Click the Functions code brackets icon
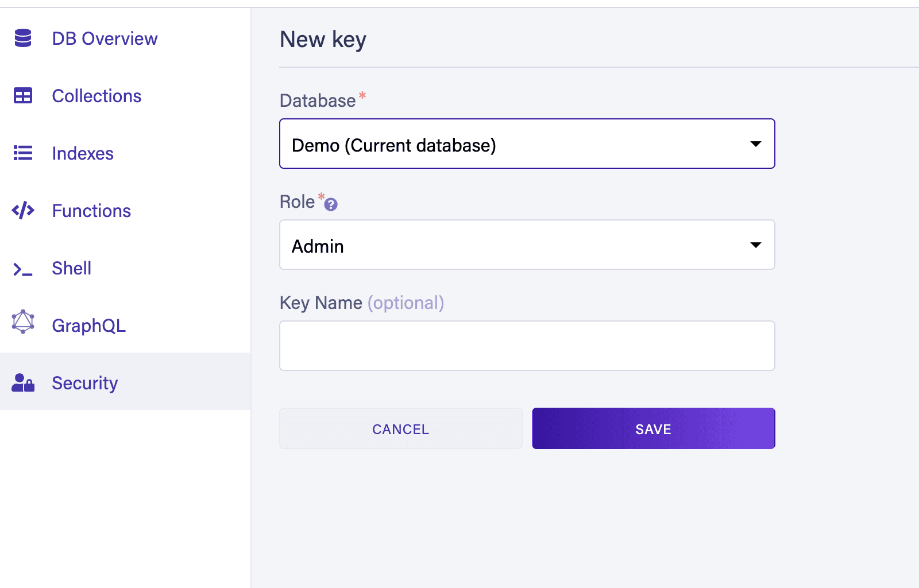Viewport: 919px width, 588px height. point(23,211)
